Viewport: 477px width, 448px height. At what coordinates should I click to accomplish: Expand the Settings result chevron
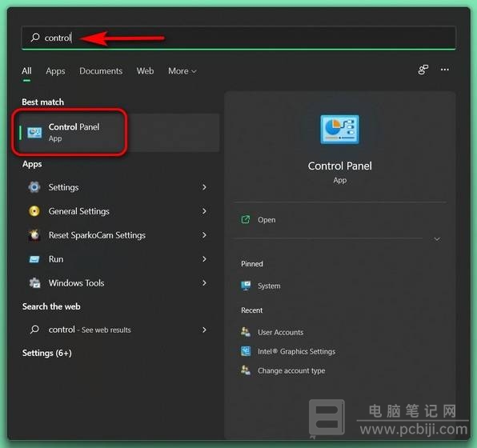[x=204, y=187]
